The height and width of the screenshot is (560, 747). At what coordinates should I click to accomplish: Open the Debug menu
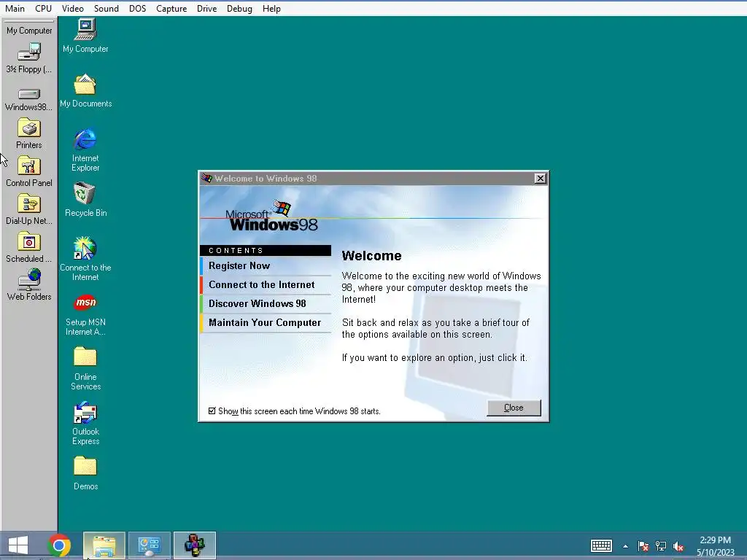pyautogui.click(x=239, y=9)
